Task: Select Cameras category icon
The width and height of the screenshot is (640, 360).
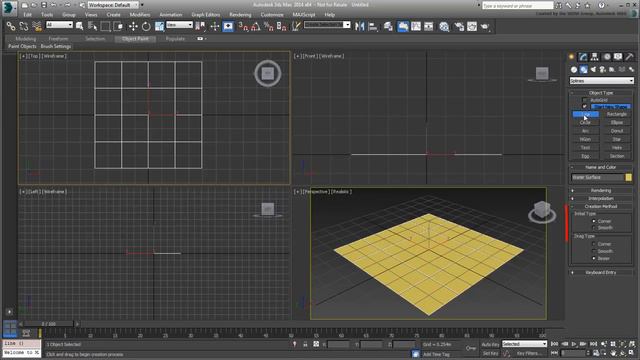Action: coord(602,70)
